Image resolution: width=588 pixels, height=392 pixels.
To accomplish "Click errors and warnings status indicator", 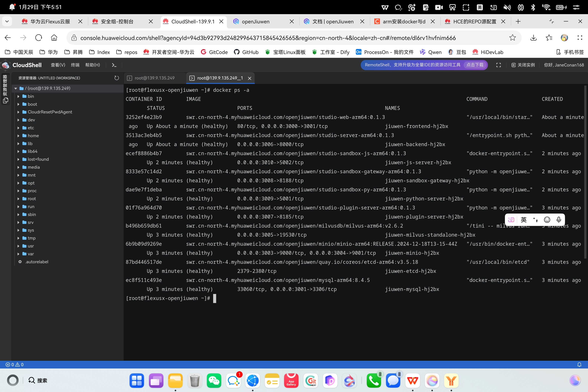I will coord(15,364).
